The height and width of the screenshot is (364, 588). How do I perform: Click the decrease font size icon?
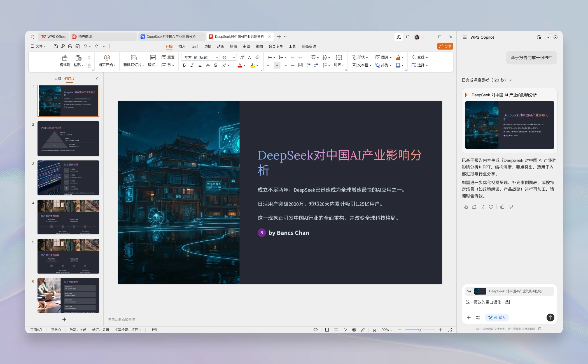[250, 57]
